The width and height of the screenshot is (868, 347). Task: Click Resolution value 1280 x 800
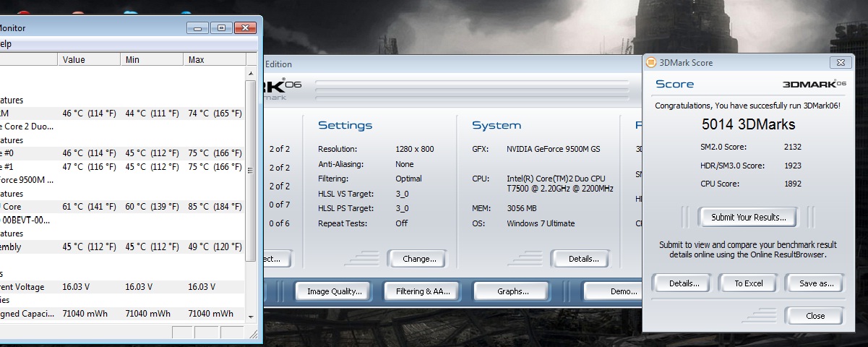[414, 149]
